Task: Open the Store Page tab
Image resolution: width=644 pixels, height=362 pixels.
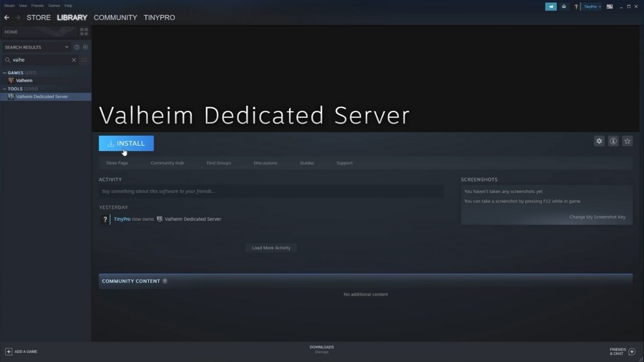Action: [x=117, y=162]
